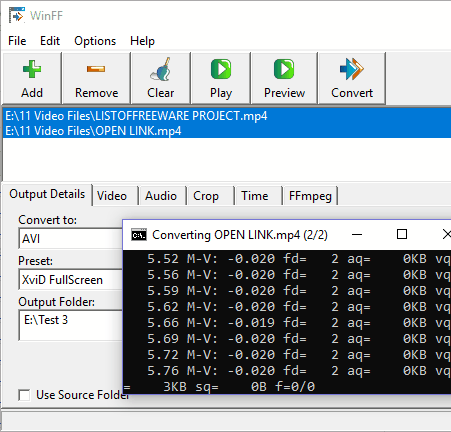Clear the file list with Clear button
This screenshot has width=451, height=432.
pyautogui.click(x=161, y=78)
